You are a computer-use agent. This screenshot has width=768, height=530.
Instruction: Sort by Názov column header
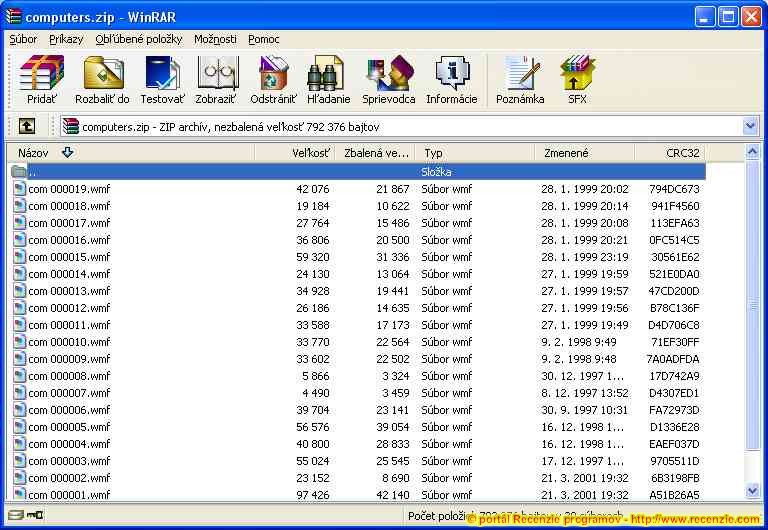pos(131,153)
